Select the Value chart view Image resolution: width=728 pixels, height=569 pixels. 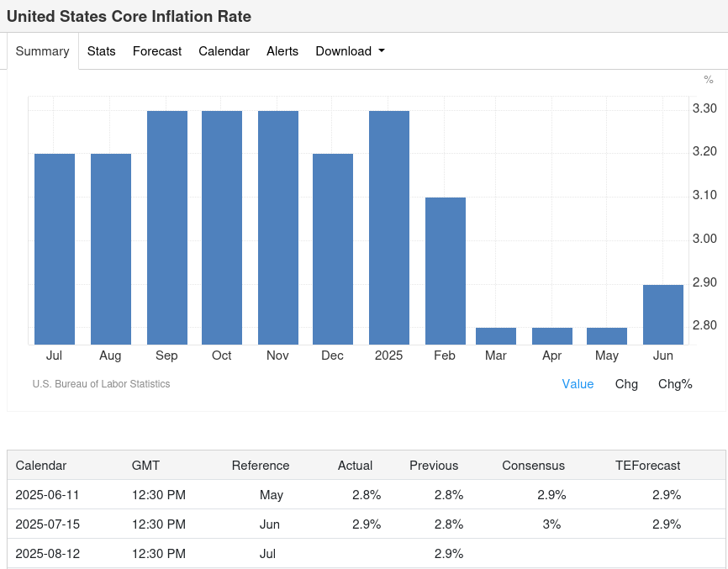(578, 384)
